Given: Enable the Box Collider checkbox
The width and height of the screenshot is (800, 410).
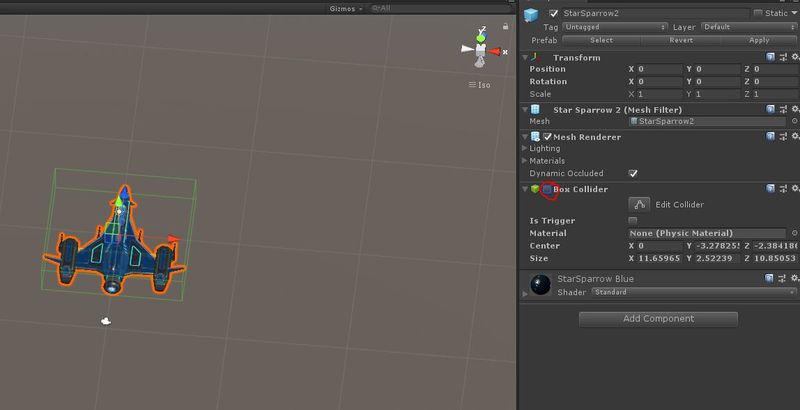Looking at the screenshot, I should point(547,189).
